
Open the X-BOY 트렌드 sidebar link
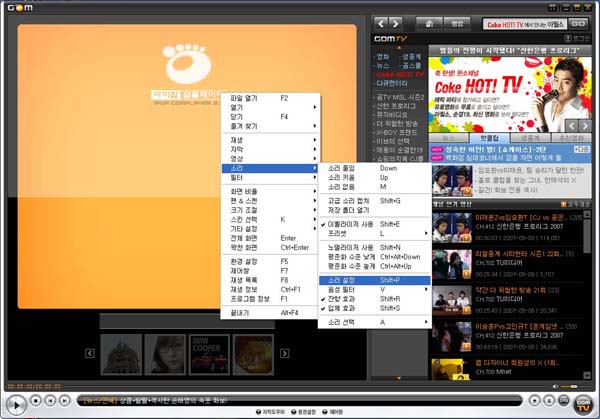(x=396, y=132)
